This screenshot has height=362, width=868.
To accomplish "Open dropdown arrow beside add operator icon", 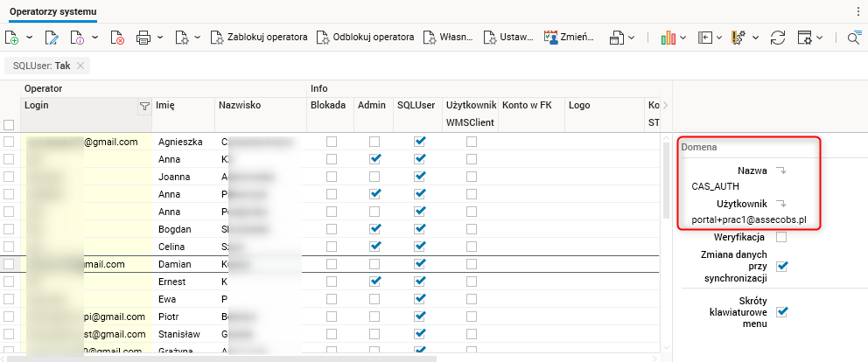I will [x=29, y=38].
